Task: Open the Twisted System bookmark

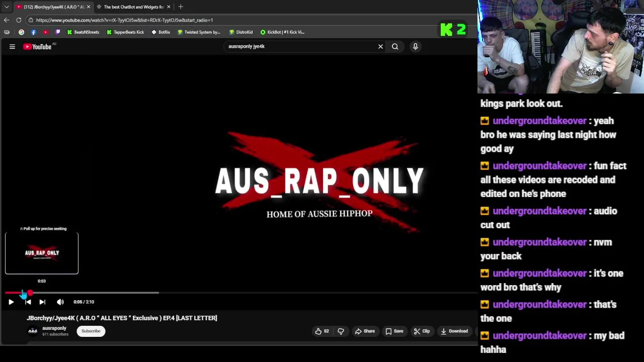Action: 199,32
